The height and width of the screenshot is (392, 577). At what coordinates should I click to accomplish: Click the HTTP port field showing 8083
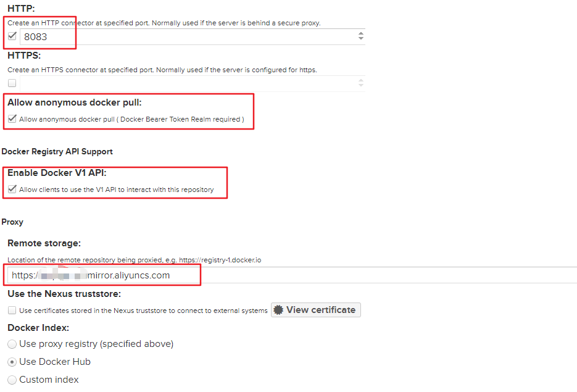click(185, 37)
